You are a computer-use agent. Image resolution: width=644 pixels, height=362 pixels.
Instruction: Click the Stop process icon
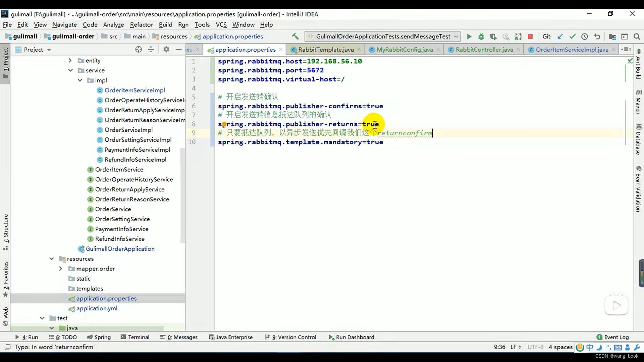click(x=530, y=37)
